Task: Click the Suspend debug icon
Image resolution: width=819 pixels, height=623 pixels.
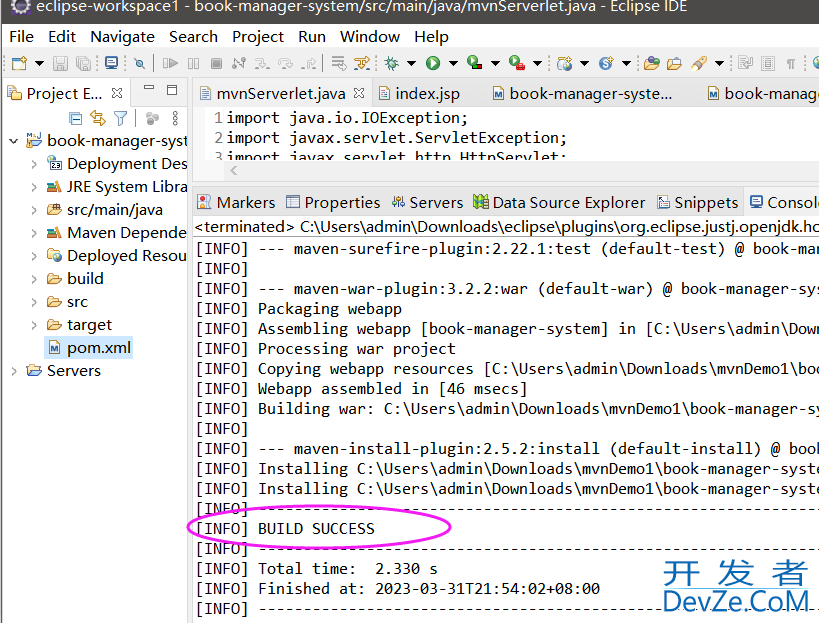Action: (x=193, y=63)
